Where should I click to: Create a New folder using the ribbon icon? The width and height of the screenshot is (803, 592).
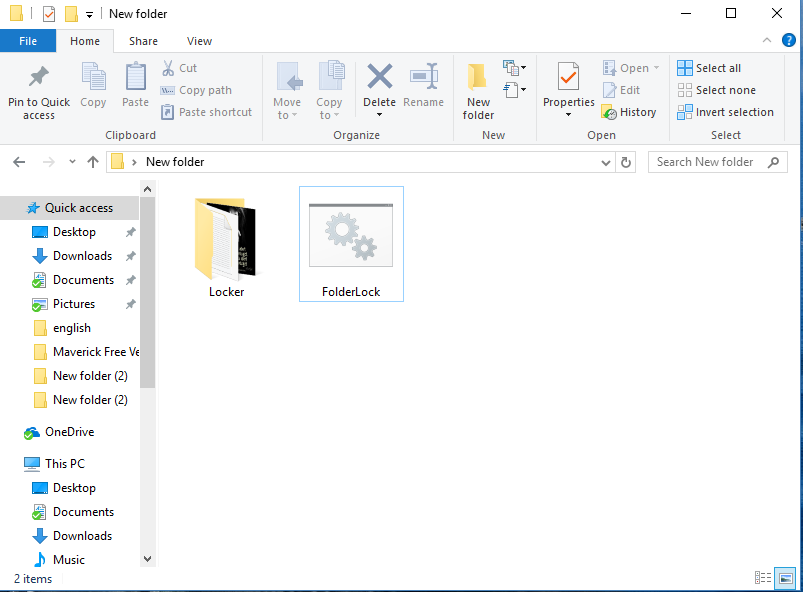point(477,88)
